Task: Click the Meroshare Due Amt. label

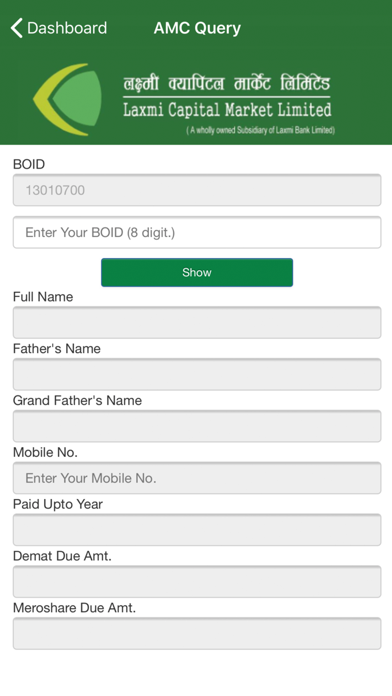Action: coord(74,608)
